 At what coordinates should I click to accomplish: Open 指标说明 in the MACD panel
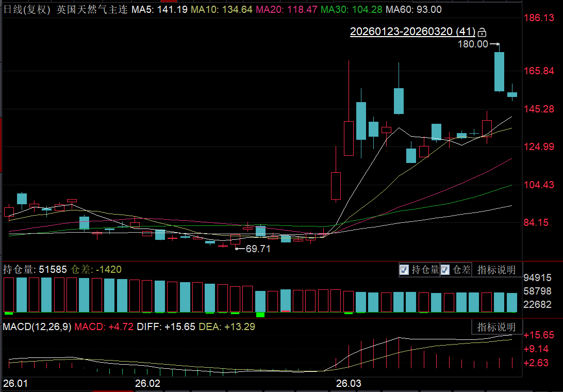(x=496, y=327)
